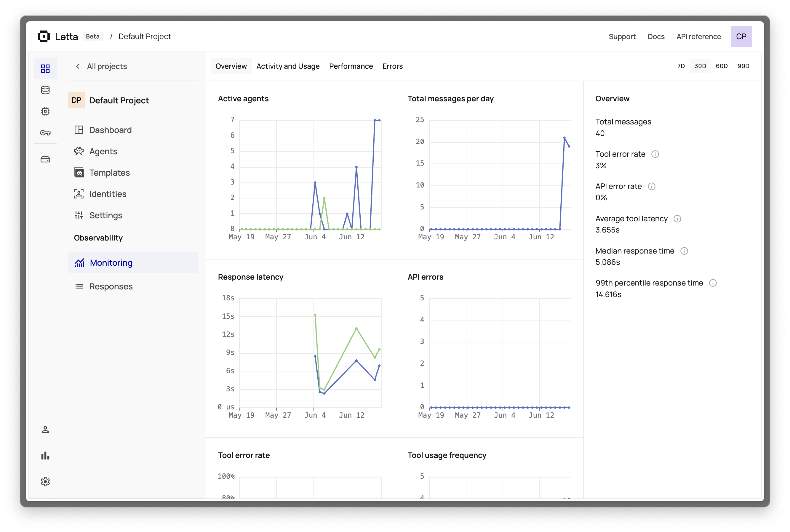Open the settings gear icon at bottom left
Image resolution: width=790 pixels, height=532 pixels.
45,481
